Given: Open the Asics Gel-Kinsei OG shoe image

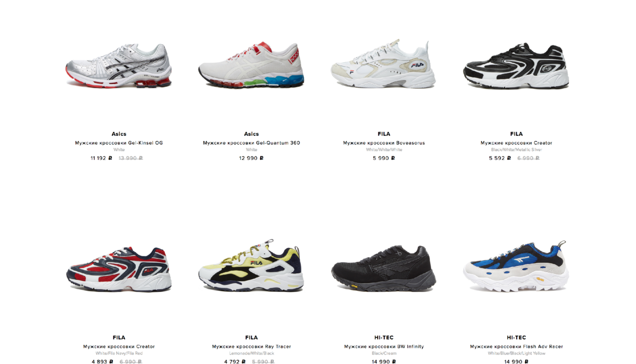Looking at the screenshot, I should 119,66.
